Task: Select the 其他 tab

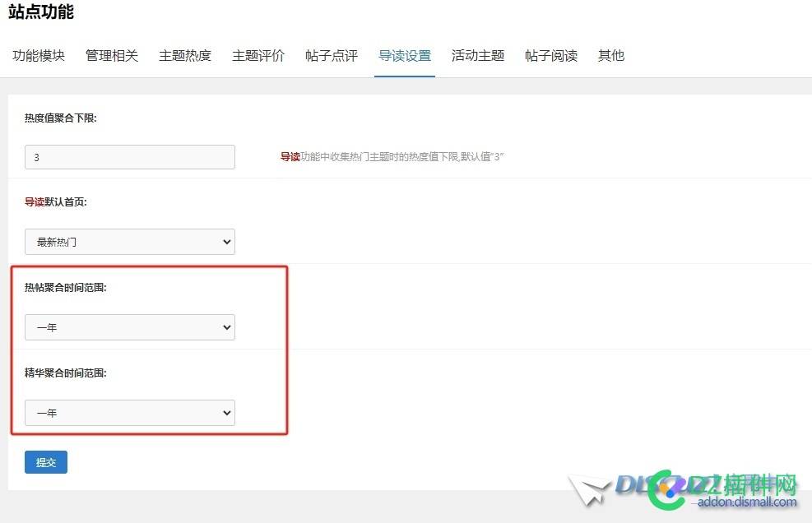Action: [x=610, y=55]
